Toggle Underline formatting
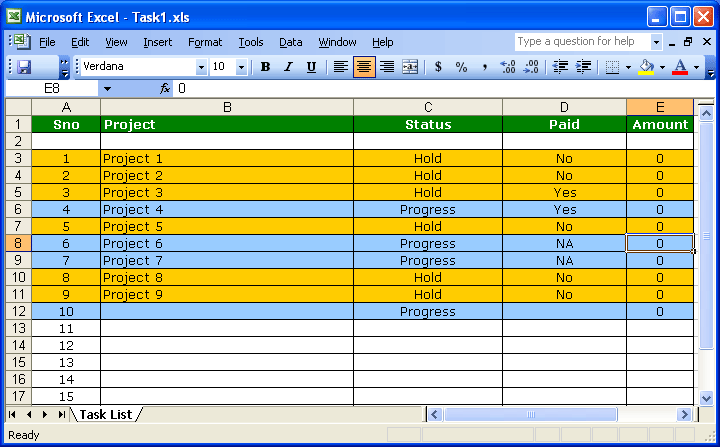This screenshot has width=720, height=447. pos(311,67)
